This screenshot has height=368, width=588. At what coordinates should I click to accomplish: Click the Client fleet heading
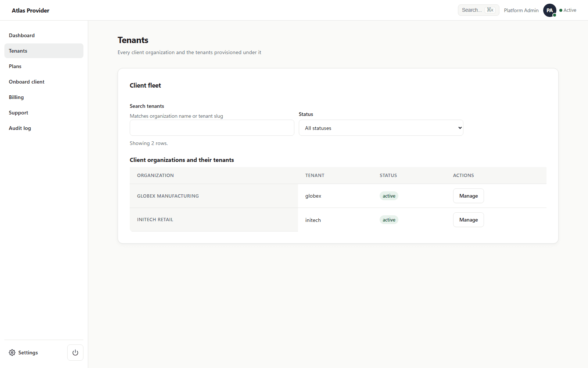pyautogui.click(x=145, y=85)
